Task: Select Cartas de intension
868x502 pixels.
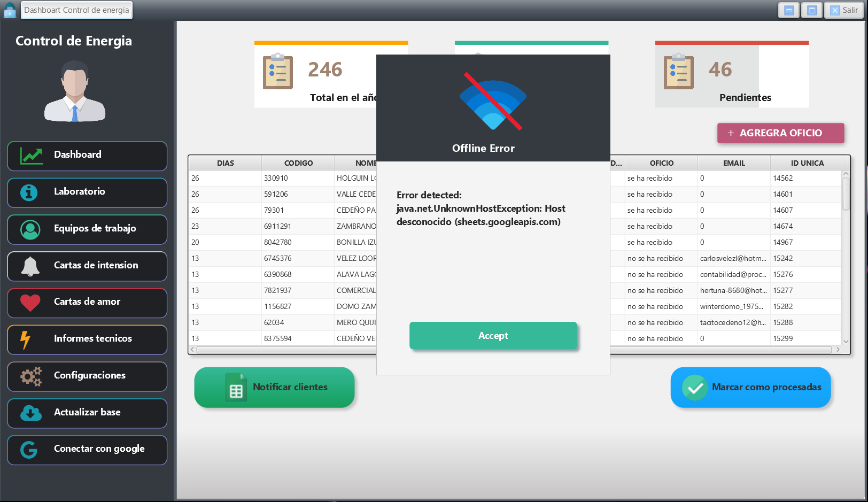Action: click(87, 266)
